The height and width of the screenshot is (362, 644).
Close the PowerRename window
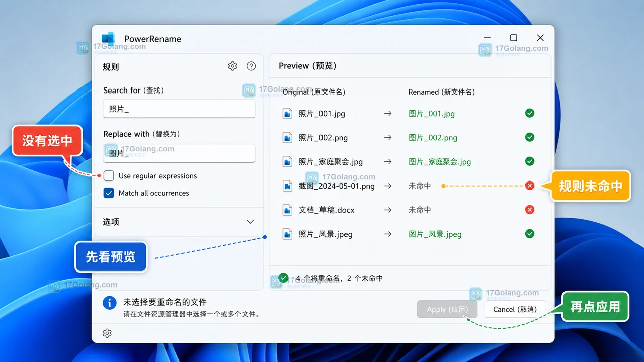pos(540,38)
